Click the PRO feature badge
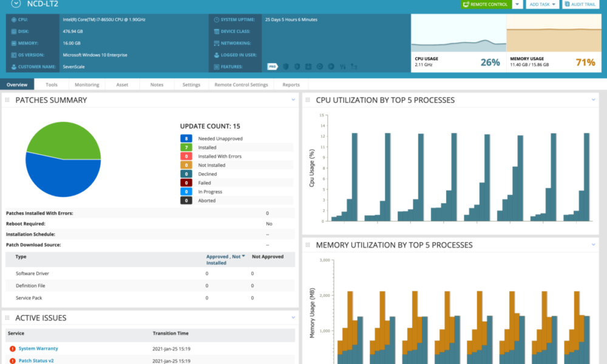The height and width of the screenshot is (364, 607). (x=273, y=66)
